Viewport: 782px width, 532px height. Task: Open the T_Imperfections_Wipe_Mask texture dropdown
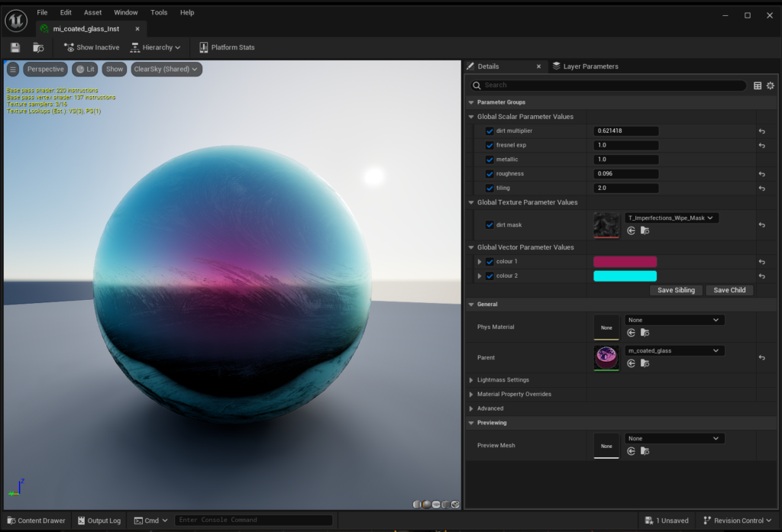673,217
